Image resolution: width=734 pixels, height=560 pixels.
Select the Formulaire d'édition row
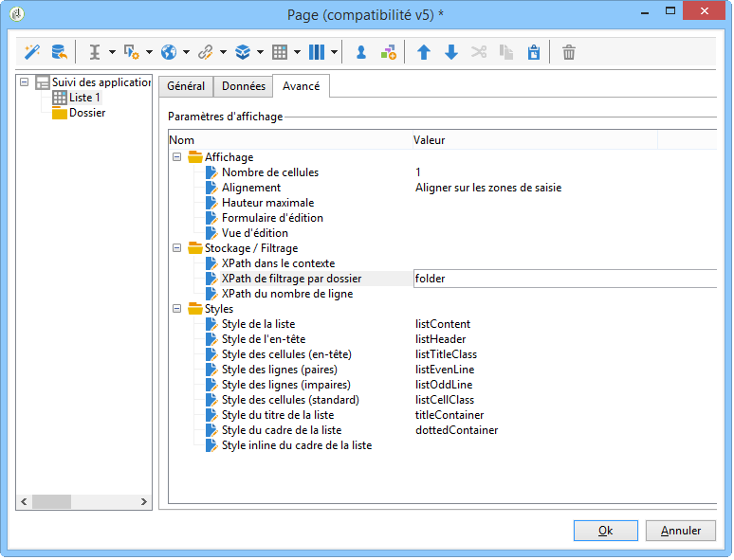(x=272, y=218)
